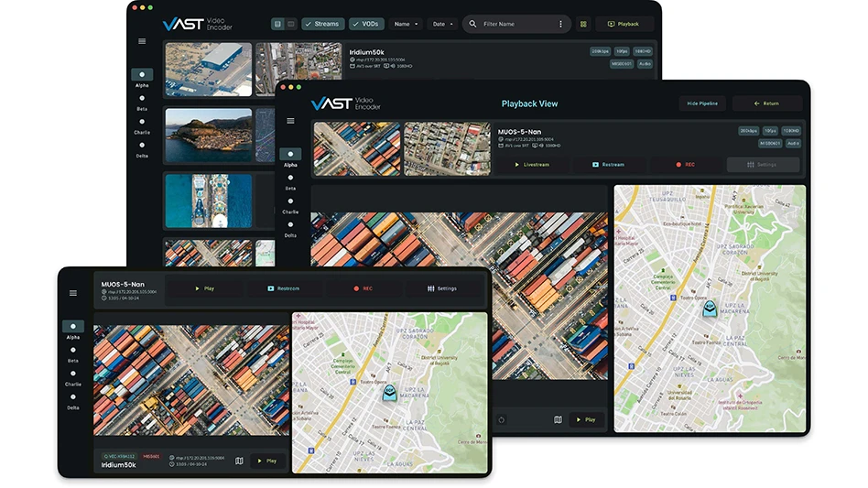Open hamburger menu in the back window

point(142,41)
